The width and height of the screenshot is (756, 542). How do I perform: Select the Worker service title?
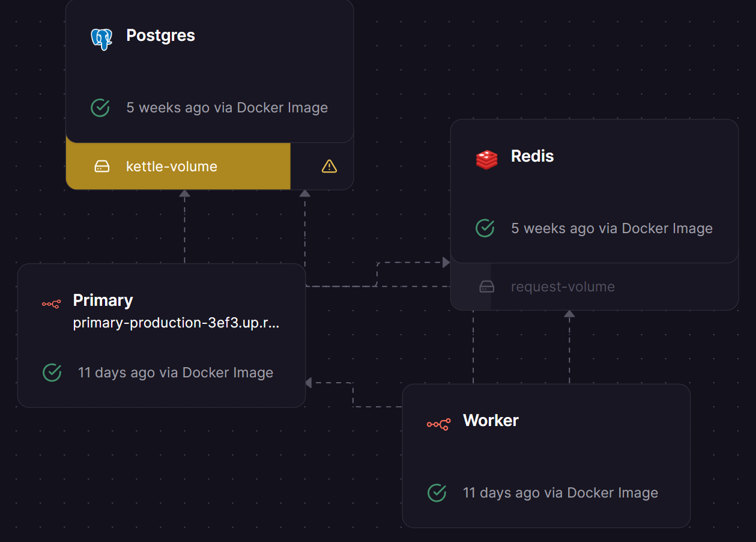click(x=491, y=421)
